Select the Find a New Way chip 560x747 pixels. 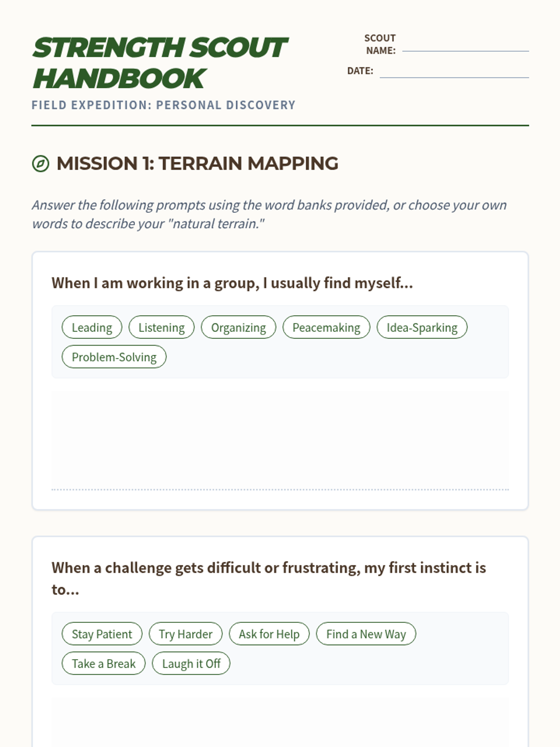(366, 634)
